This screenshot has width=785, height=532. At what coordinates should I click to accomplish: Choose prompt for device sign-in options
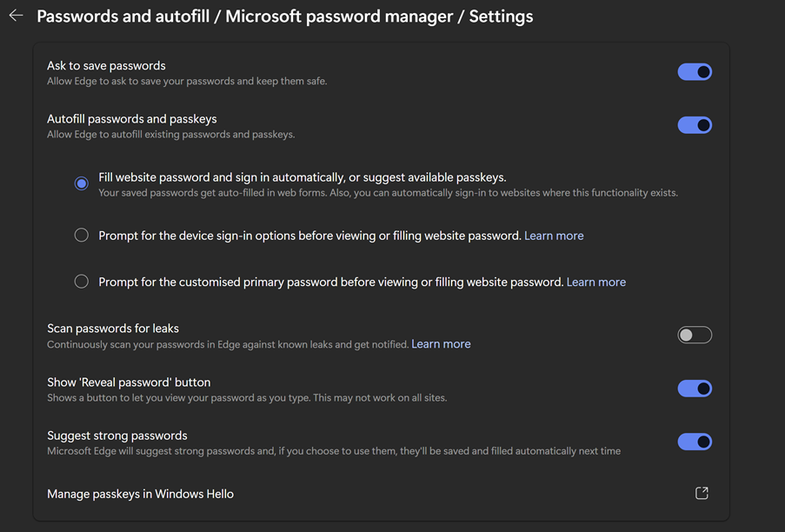[81, 235]
